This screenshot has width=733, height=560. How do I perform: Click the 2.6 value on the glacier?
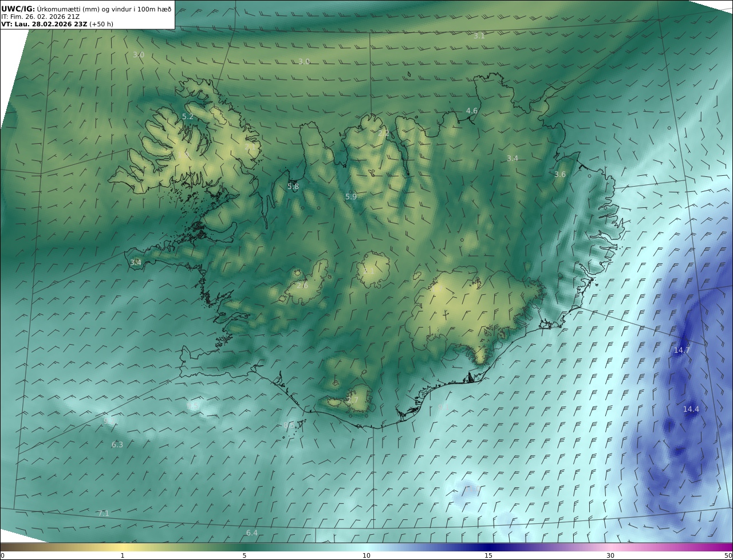pyautogui.click(x=302, y=285)
